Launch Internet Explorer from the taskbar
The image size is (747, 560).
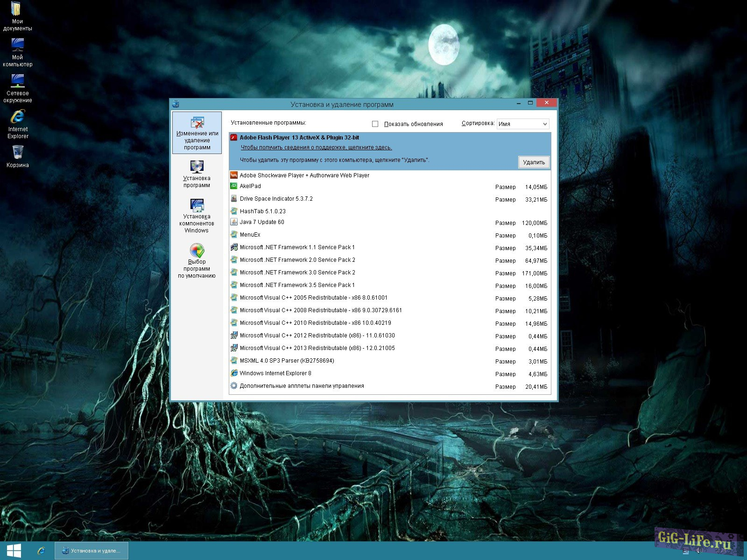tap(41, 551)
